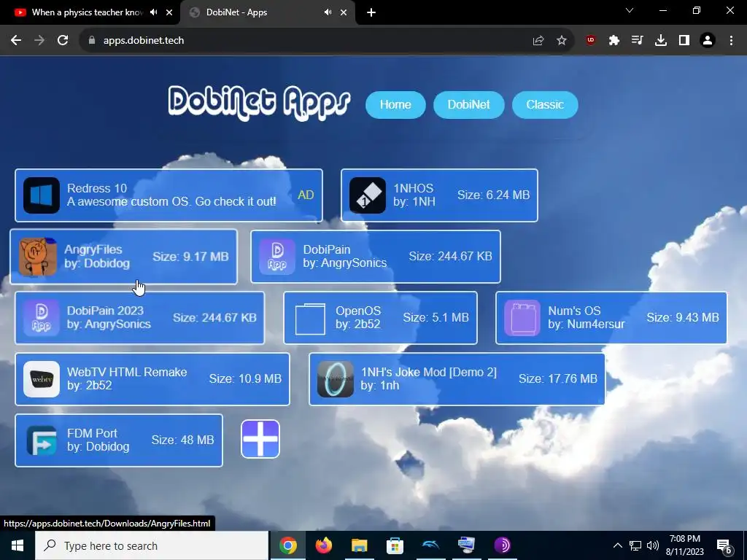Image resolution: width=747 pixels, height=560 pixels.
Task: Open the remote desktop monitor taskbar icon
Action: coord(466,545)
